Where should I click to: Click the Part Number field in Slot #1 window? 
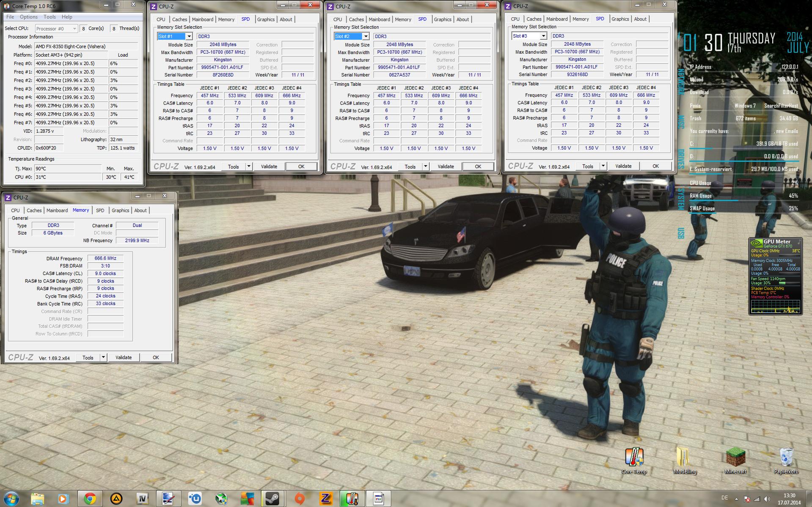coord(223,68)
